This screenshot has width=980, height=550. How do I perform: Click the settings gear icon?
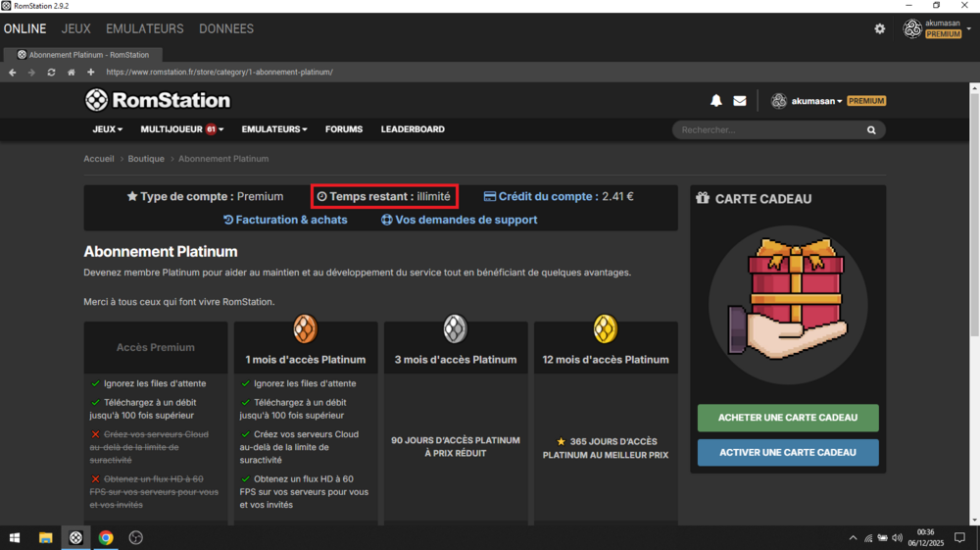pyautogui.click(x=879, y=29)
